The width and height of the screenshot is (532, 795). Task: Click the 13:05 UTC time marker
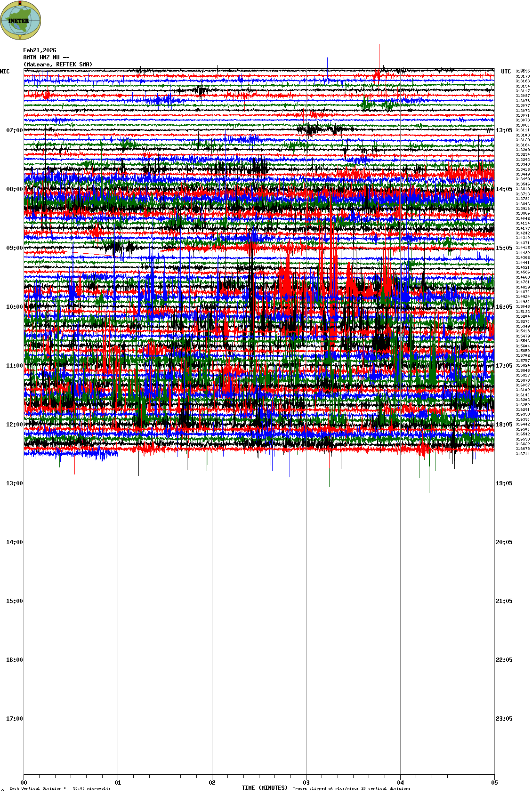pos(504,130)
